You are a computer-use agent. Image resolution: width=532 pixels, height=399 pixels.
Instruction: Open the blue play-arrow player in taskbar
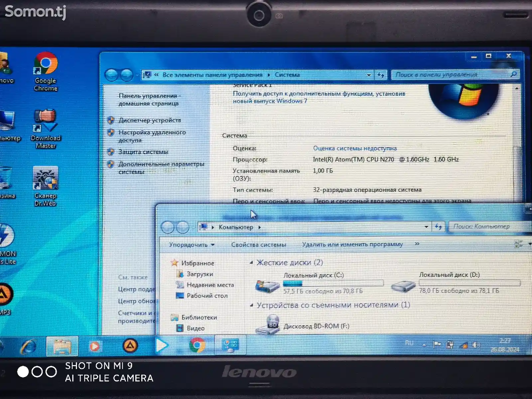[162, 345]
